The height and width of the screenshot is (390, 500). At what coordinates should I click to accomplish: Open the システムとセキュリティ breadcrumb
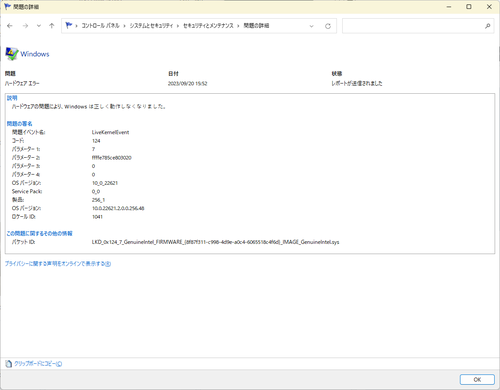pos(151,26)
